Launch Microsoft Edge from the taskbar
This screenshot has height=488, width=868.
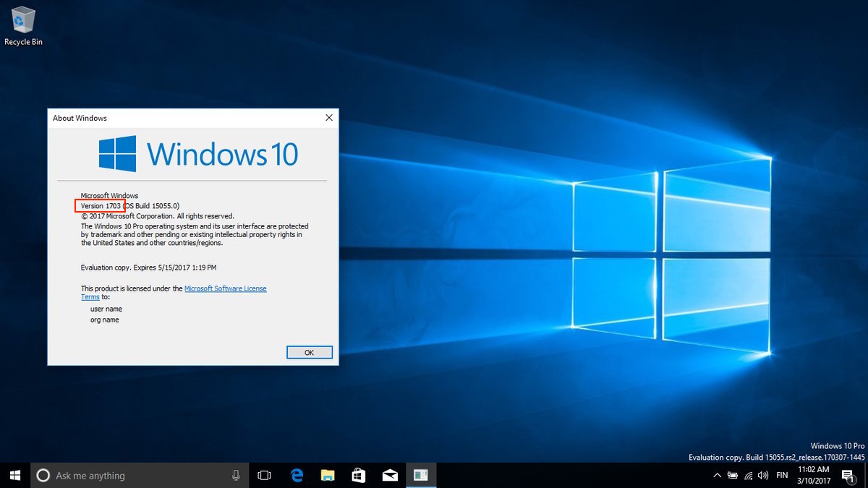(297, 475)
